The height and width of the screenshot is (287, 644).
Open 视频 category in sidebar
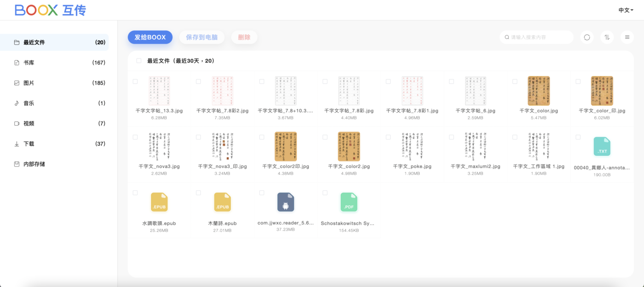point(54,123)
